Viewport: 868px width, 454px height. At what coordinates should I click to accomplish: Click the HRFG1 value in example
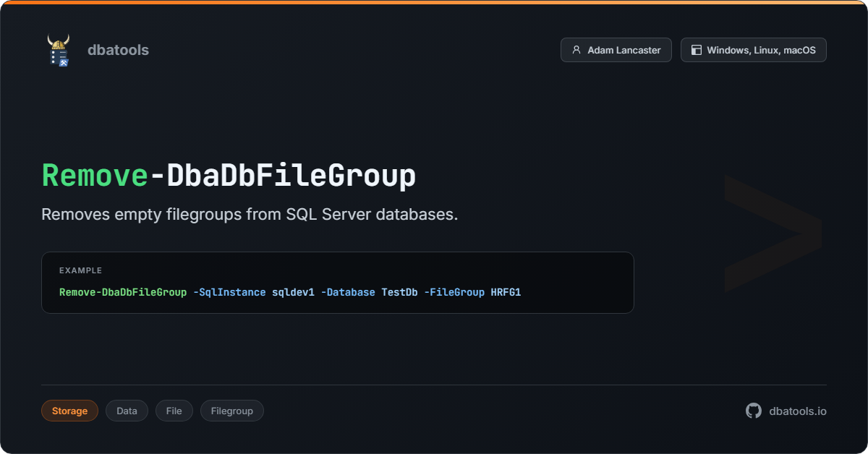(506, 292)
